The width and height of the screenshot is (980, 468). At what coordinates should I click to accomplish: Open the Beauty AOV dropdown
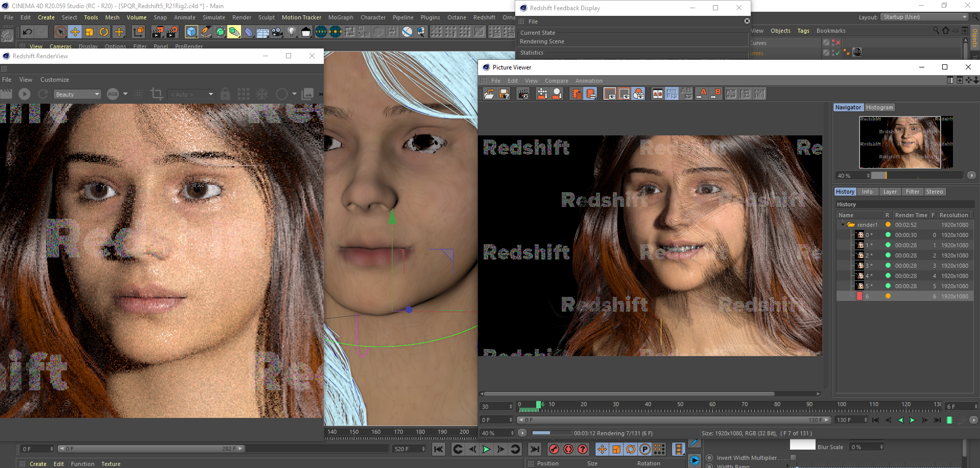click(77, 94)
